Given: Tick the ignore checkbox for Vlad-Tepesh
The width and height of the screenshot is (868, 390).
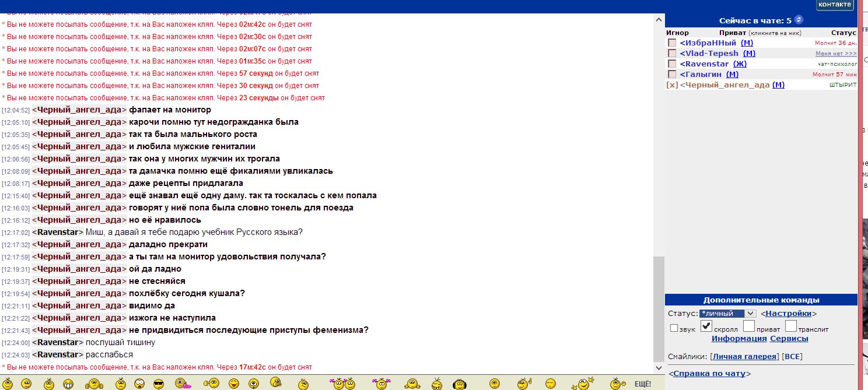Looking at the screenshot, I should tap(672, 54).
